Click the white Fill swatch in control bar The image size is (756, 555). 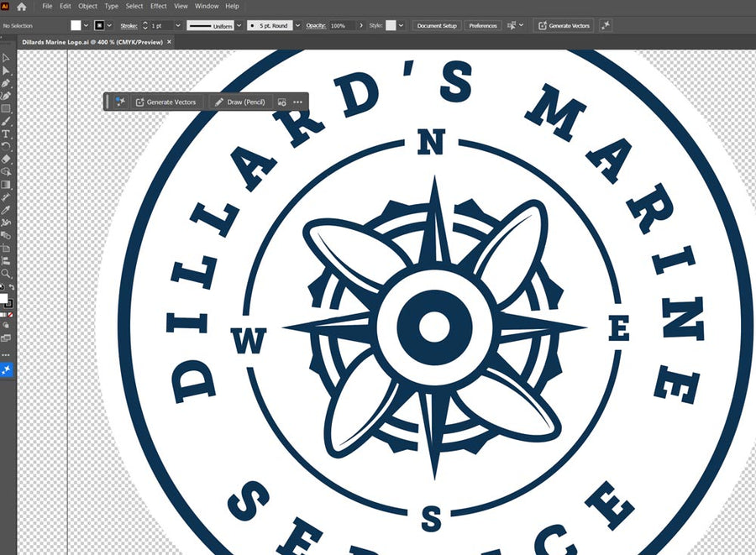[x=76, y=25]
